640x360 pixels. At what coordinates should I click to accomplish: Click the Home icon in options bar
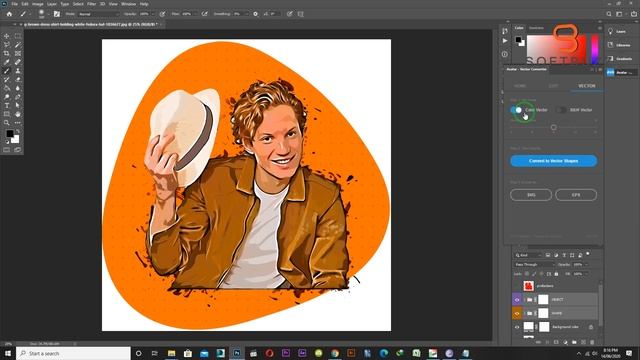[x=9, y=14]
